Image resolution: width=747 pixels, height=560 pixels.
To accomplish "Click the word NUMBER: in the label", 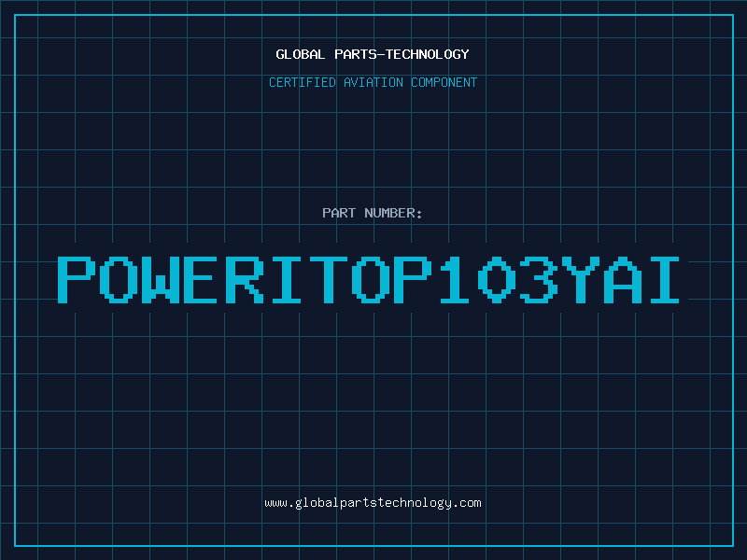I will 394,213.
